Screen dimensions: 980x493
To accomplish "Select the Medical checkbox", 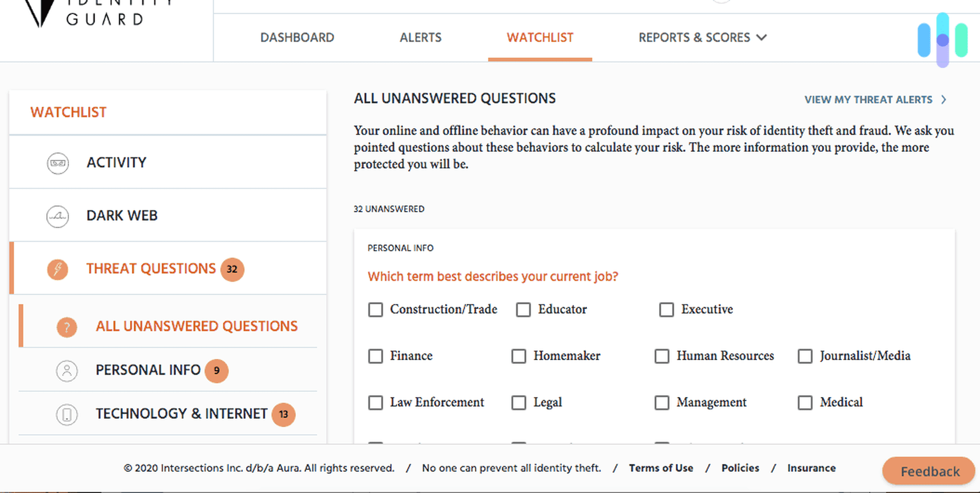I will coord(805,403).
